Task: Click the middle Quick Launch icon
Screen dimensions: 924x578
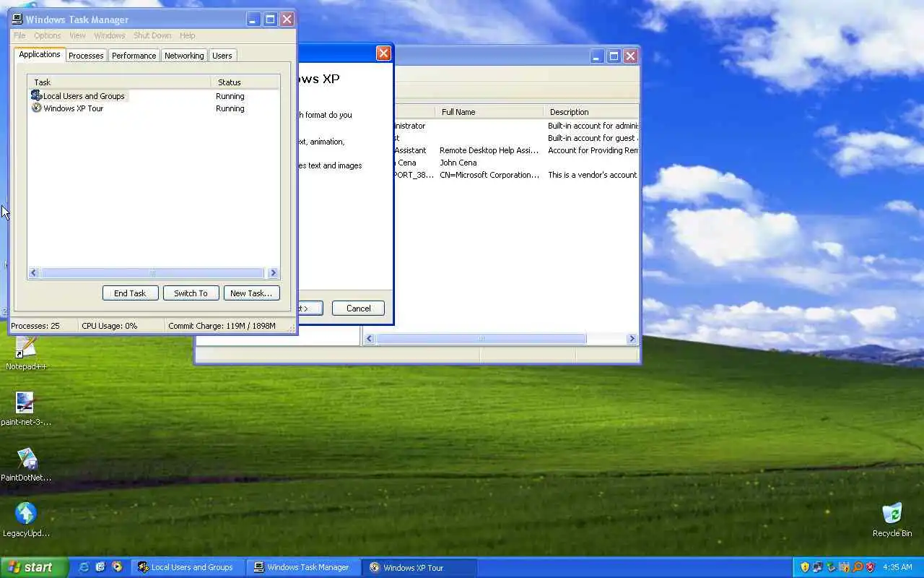Action: [100, 567]
